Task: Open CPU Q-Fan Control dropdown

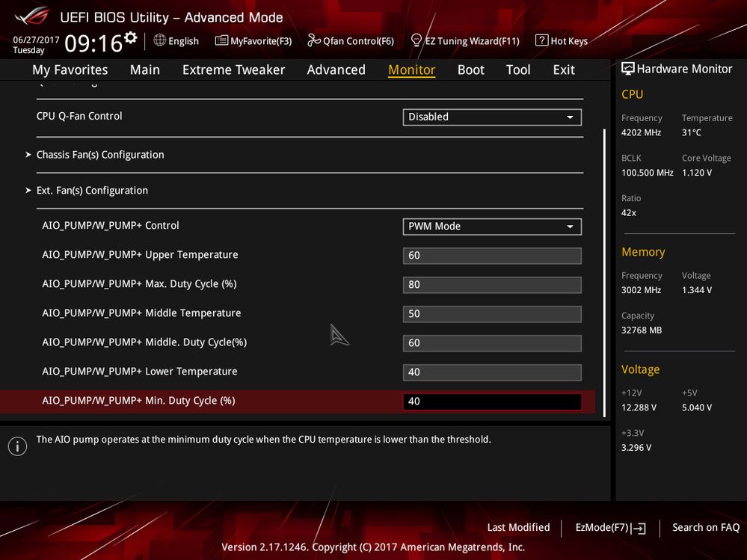Action: 492,117
